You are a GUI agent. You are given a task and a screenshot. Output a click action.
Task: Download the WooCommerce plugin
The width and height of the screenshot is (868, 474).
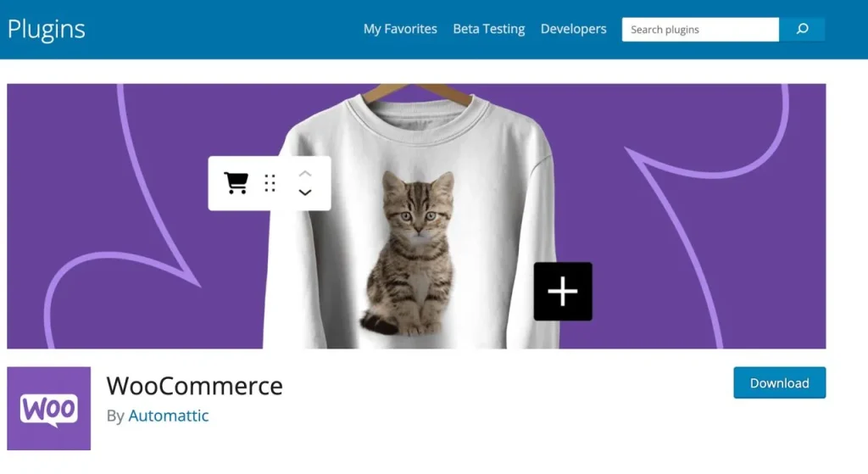(x=780, y=382)
